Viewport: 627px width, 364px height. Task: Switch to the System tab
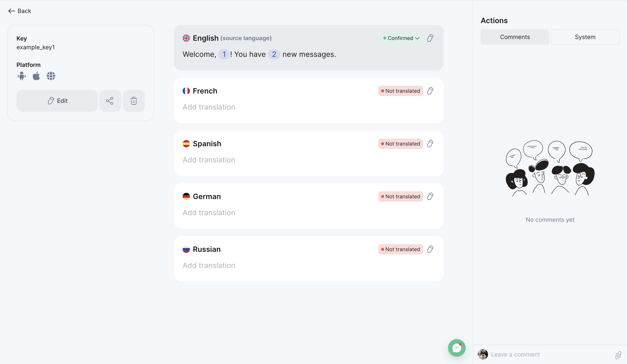tap(585, 37)
